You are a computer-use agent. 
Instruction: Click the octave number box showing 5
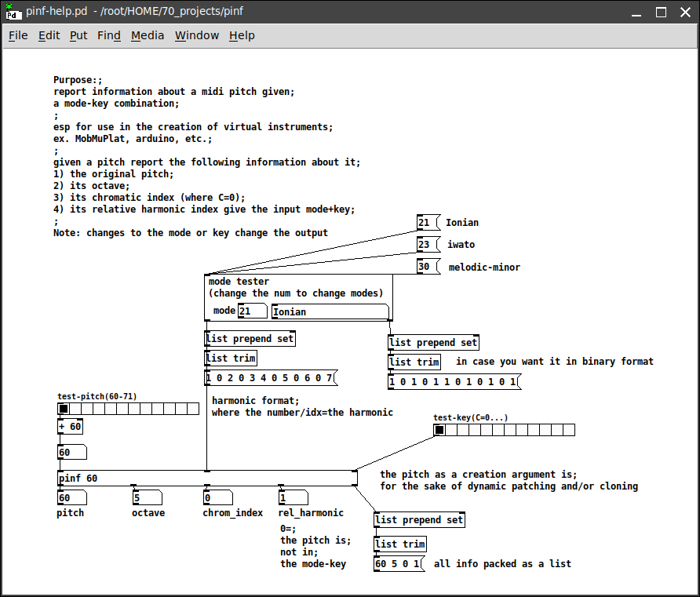[x=148, y=497]
